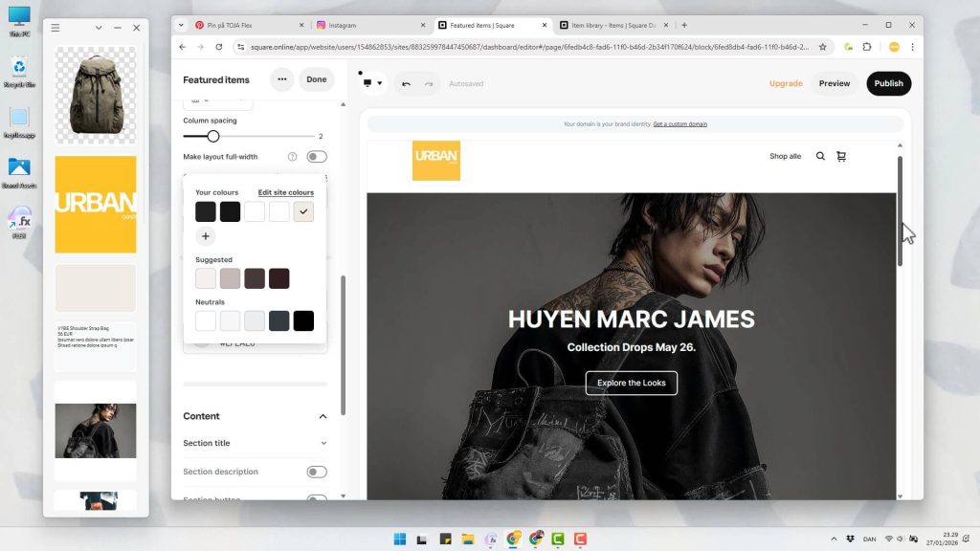Open the browser extensions puzzle icon
The height and width of the screenshot is (551, 980).
pos(867,46)
